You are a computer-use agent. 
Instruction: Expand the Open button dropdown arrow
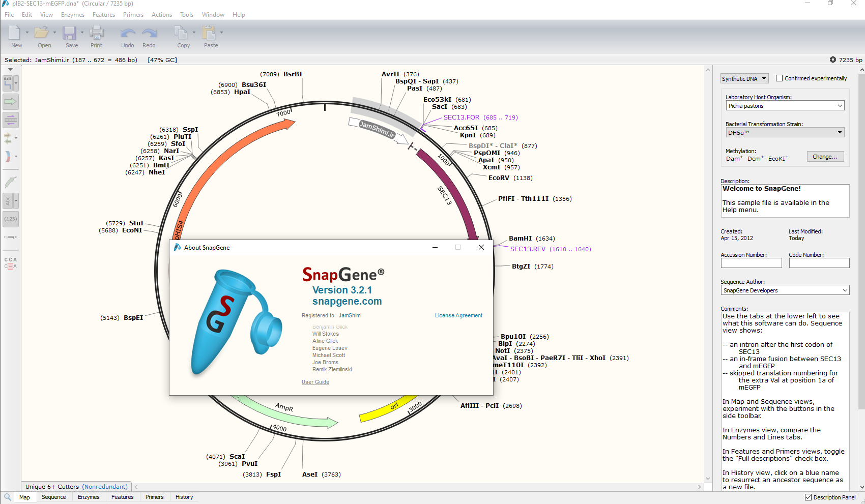coord(54,33)
